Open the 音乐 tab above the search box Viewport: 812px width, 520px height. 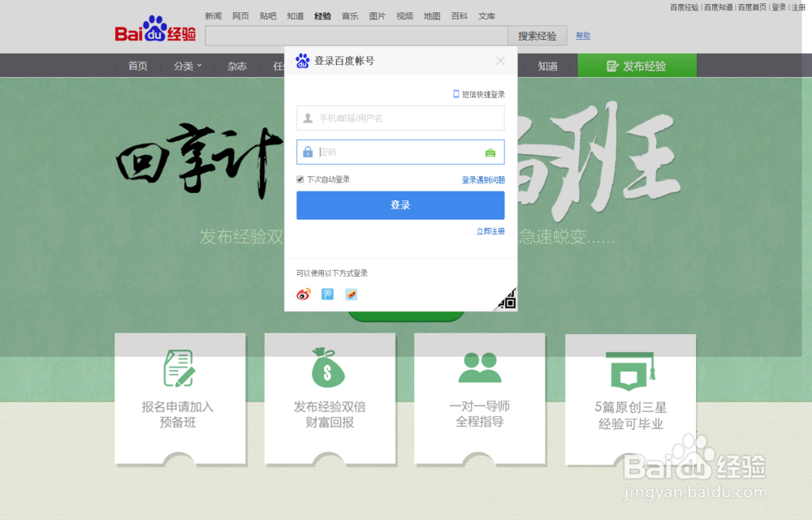[350, 16]
